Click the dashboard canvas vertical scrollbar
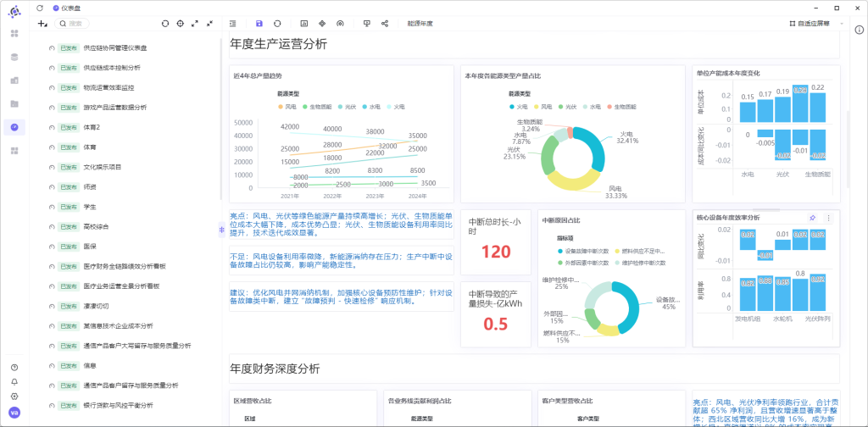This screenshot has width=868, height=427. click(x=848, y=149)
